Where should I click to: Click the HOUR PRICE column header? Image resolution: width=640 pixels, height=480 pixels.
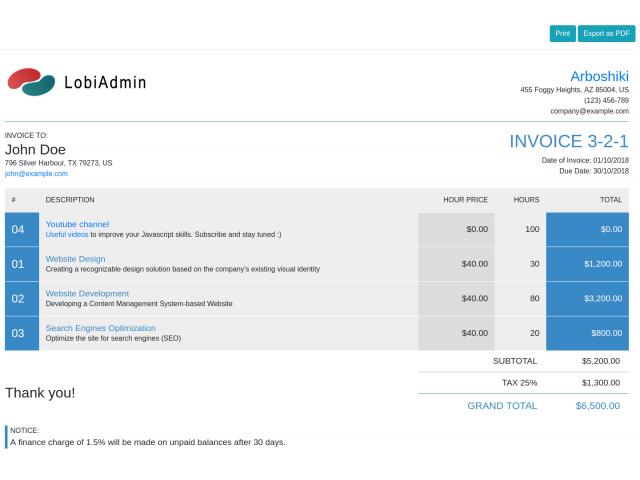[x=465, y=200]
